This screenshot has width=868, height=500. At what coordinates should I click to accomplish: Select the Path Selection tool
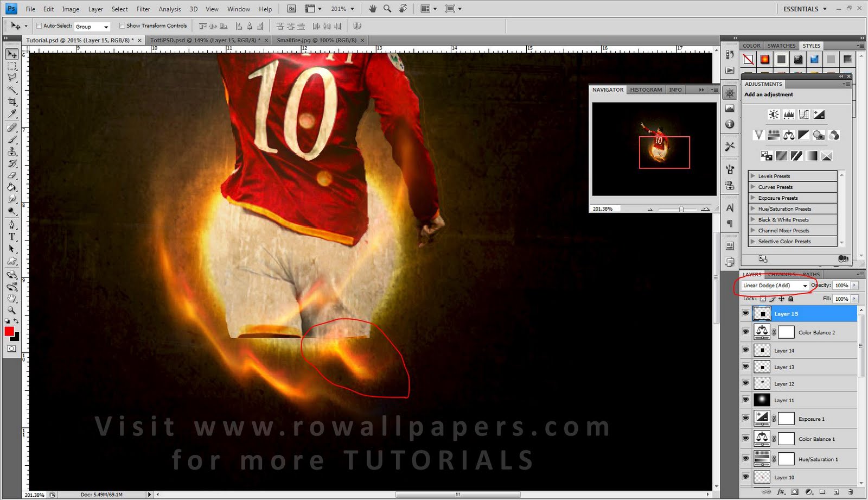pyautogui.click(x=12, y=249)
